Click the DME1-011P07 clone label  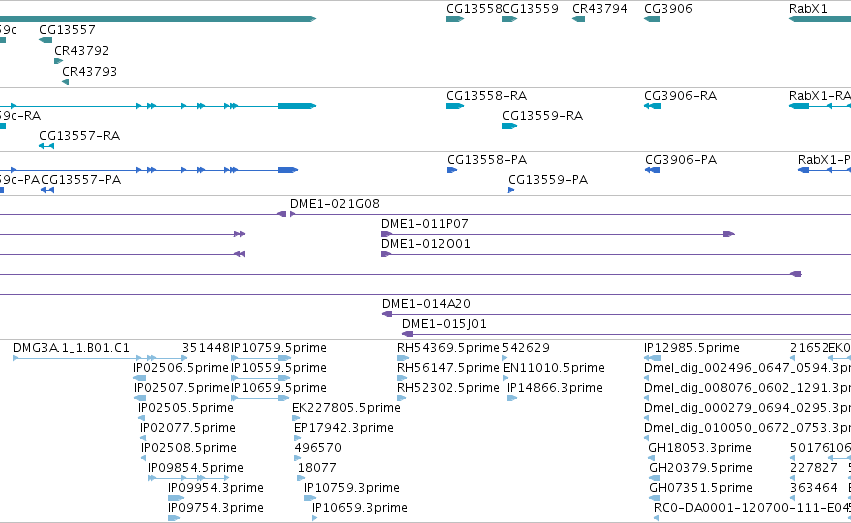tap(425, 224)
